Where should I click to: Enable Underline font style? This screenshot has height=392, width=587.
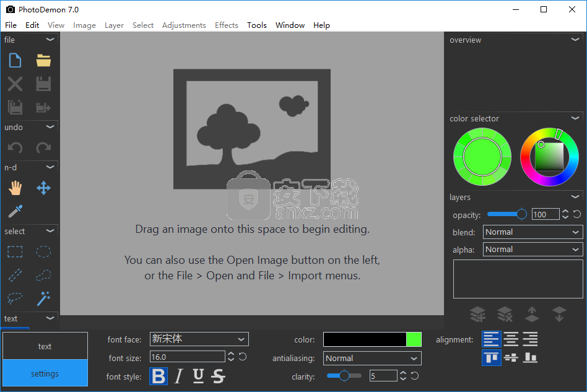198,376
